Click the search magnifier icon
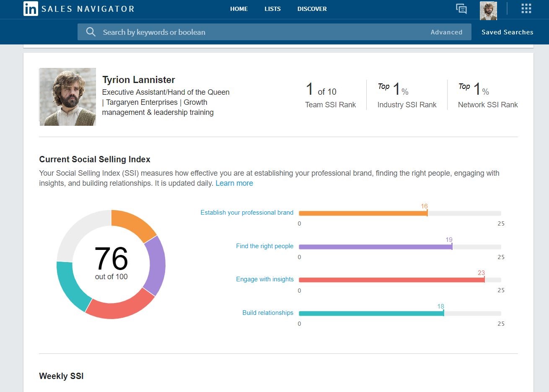Screen dimensions: 549x392 91,32
